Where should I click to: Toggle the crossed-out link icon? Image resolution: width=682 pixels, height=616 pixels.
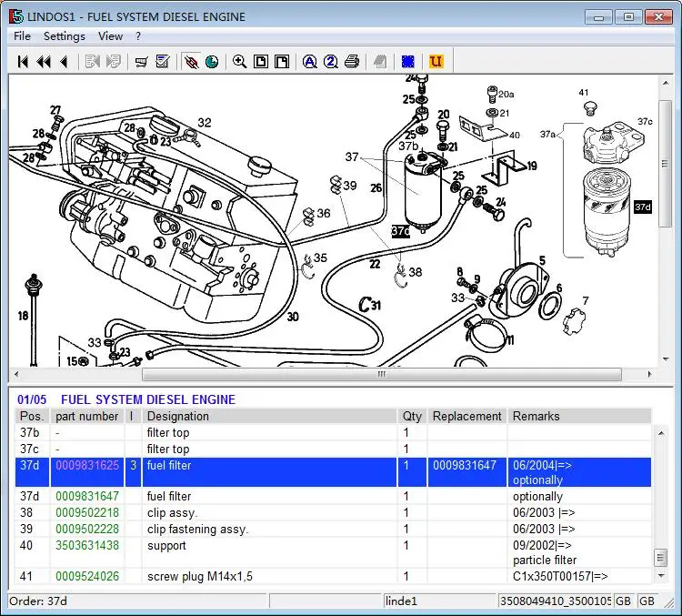191,62
